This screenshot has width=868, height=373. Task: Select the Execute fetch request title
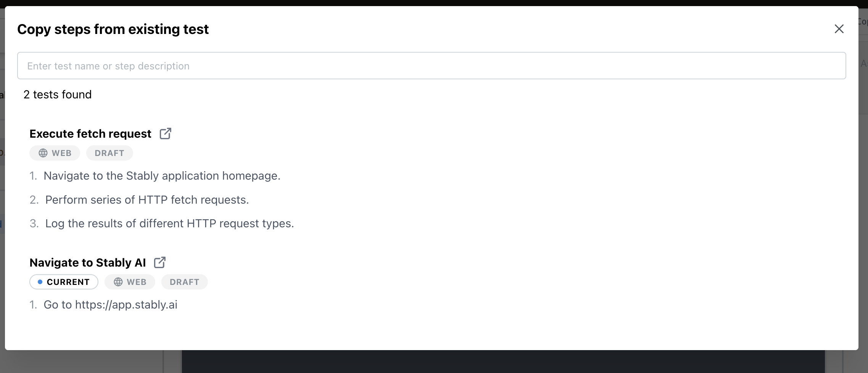pos(90,134)
